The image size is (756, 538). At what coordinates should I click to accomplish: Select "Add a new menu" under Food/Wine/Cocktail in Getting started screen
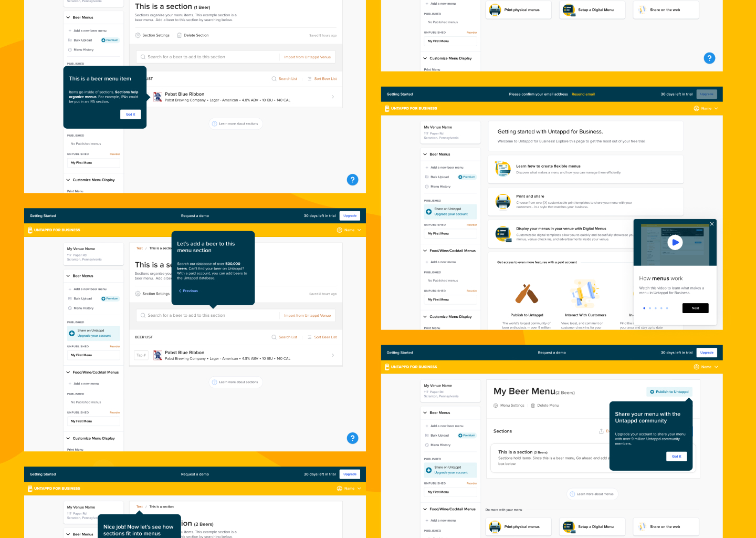[443, 262]
